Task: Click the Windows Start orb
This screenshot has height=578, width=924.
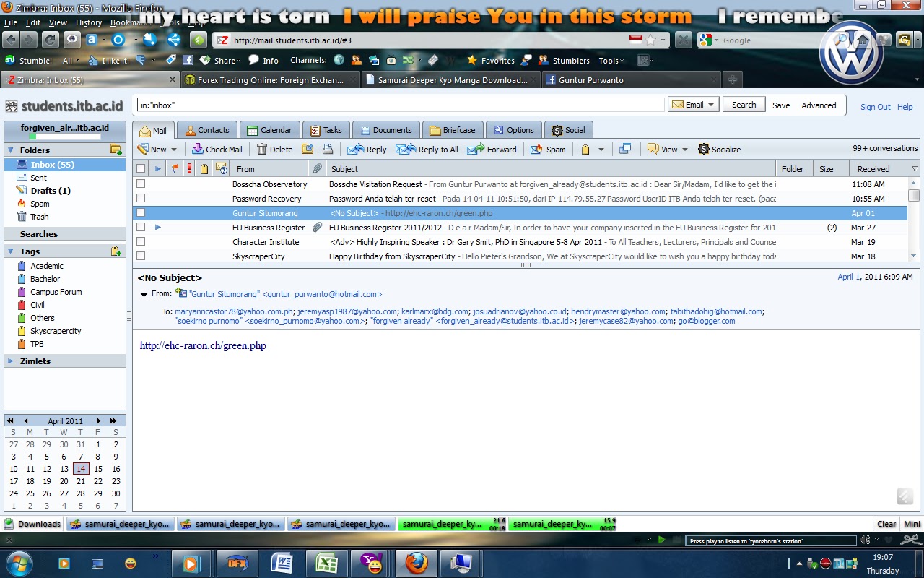Action: point(18,562)
